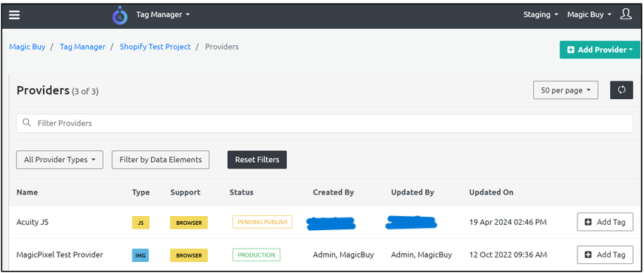The width and height of the screenshot is (644, 273).
Task: Refresh the providers list
Action: pos(621,90)
